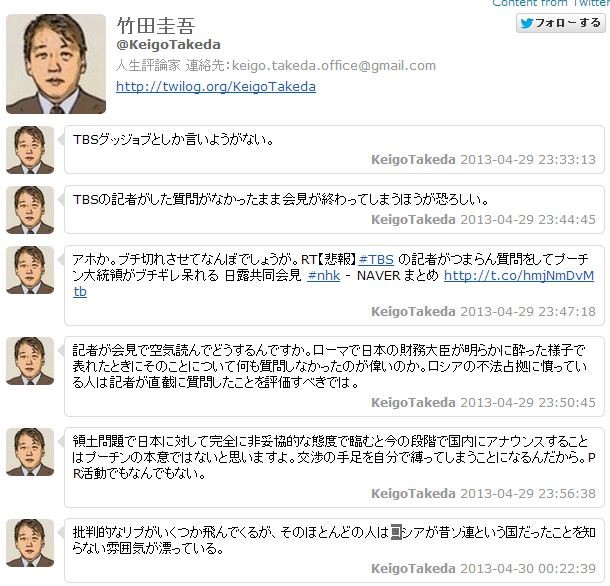Open the #nhk hashtag link
The width and height of the screenshot is (610, 586).
tap(323, 275)
